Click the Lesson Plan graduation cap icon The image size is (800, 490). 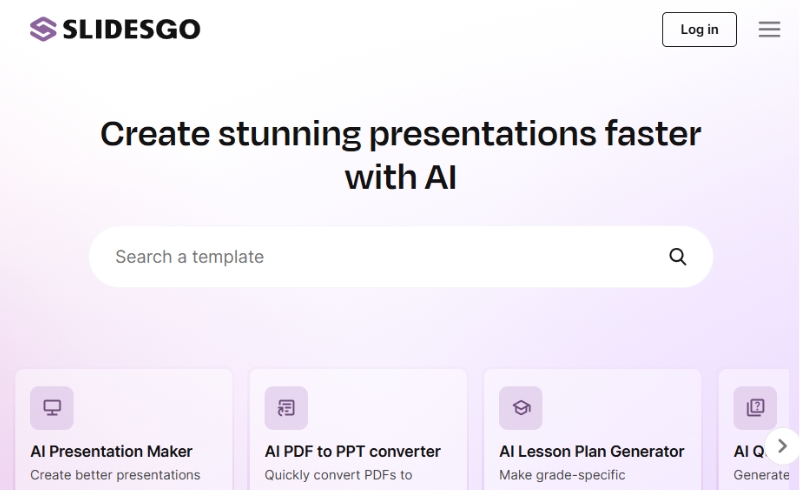click(x=520, y=408)
